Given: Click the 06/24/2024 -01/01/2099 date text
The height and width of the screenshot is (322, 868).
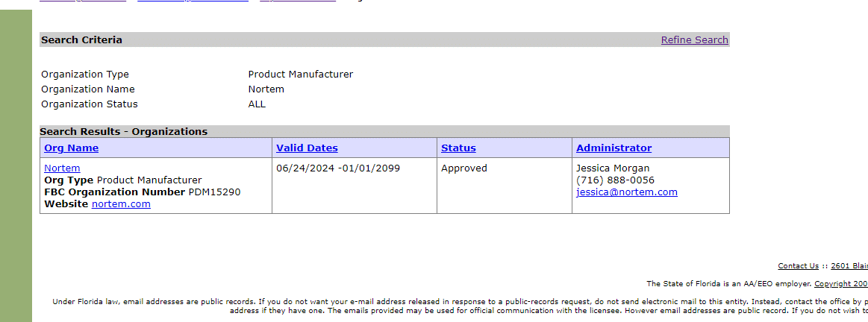Looking at the screenshot, I should coord(337,168).
